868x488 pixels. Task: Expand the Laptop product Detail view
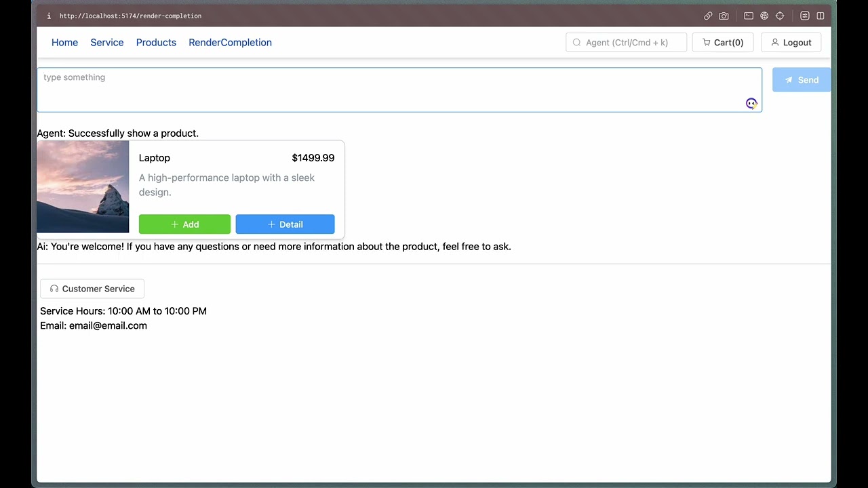(x=285, y=224)
